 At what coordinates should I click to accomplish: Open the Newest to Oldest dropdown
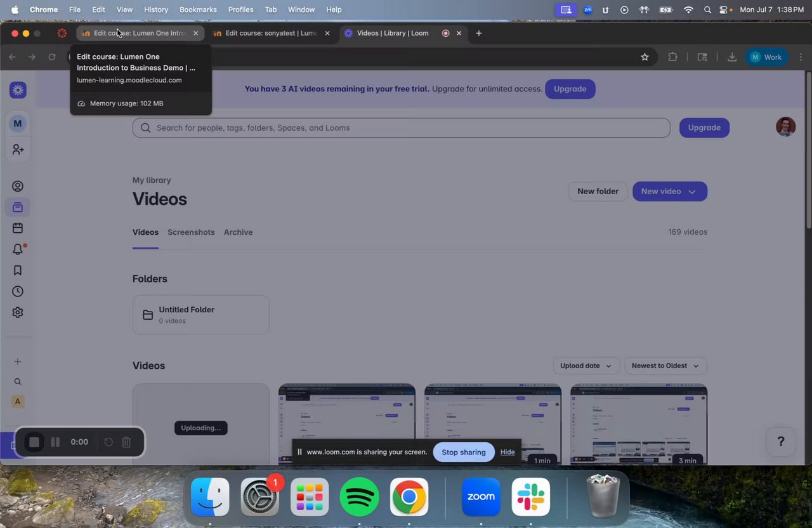coord(665,366)
